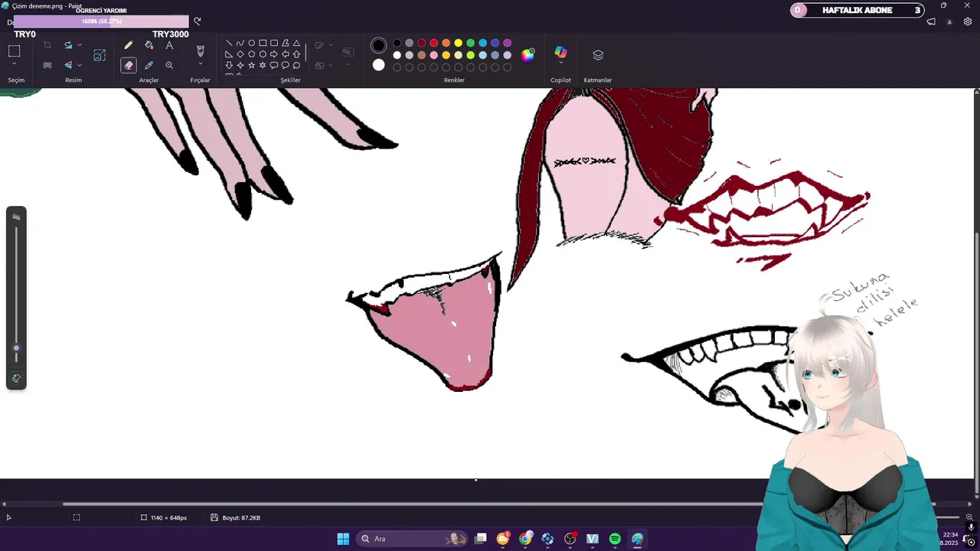Screen dimensions: 980x551
Task: Open Spotify from the taskbar
Action: (x=615, y=539)
